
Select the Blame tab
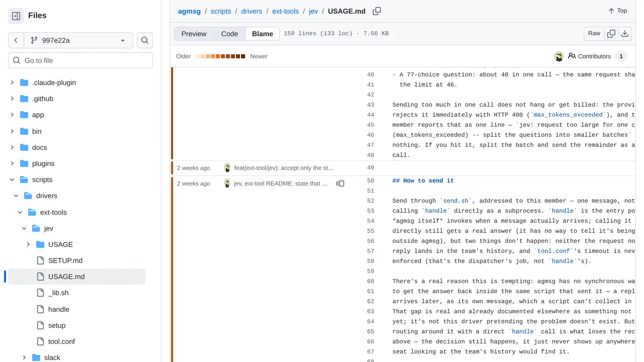263,34
